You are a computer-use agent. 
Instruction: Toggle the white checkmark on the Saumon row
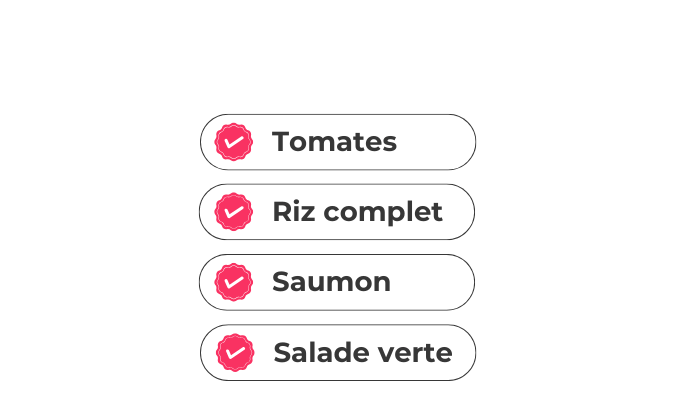click(x=234, y=282)
